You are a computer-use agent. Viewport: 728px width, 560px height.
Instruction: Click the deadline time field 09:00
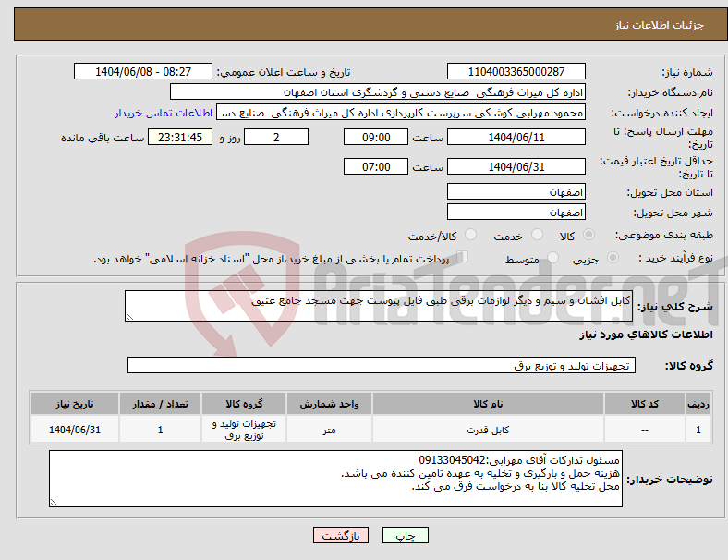376,138
